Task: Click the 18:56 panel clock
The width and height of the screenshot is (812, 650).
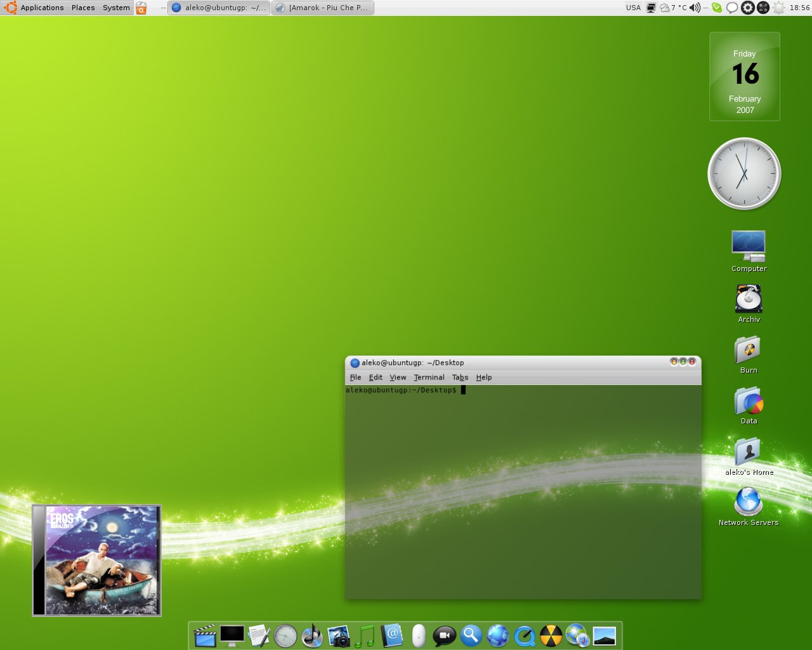Action: (x=799, y=8)
